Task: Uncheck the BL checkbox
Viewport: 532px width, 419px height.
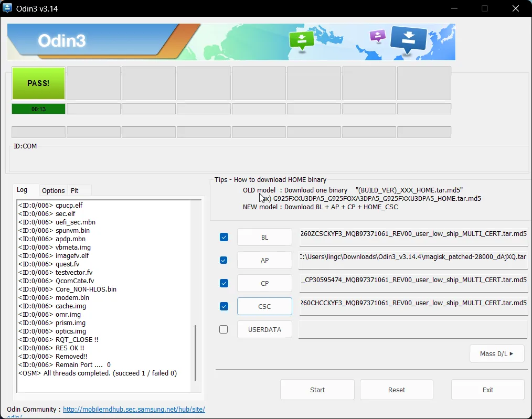Action: point(224,237)
